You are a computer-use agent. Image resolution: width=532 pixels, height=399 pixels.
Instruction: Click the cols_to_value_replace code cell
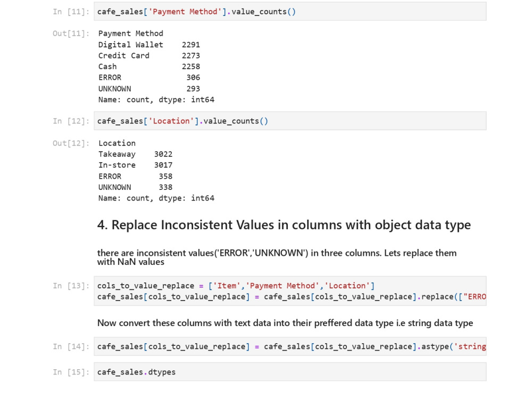[x=290, y=291]
